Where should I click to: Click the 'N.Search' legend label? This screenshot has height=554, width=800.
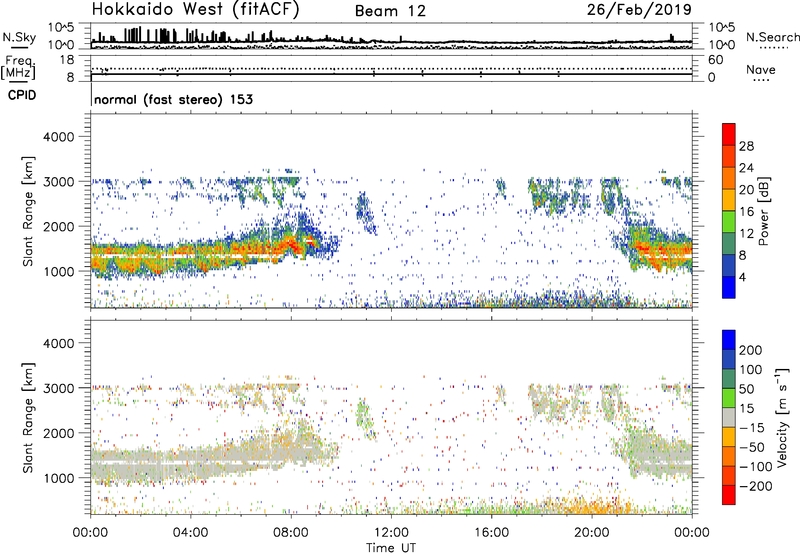point(772,37)
